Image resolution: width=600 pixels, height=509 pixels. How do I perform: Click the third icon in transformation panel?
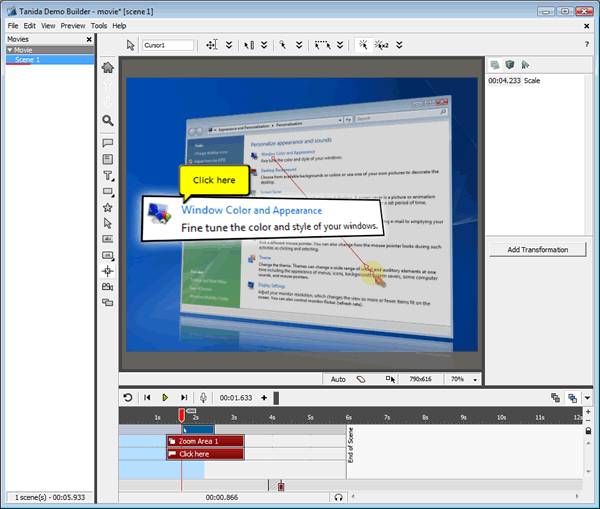pyautogui.click(x=525, y=65)
